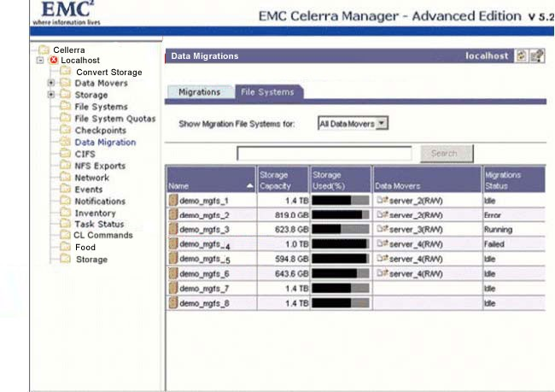Screen dimensions: 555x392
Task: Click the Failed status of demo_mgfs_4
Action: [494, 244]
